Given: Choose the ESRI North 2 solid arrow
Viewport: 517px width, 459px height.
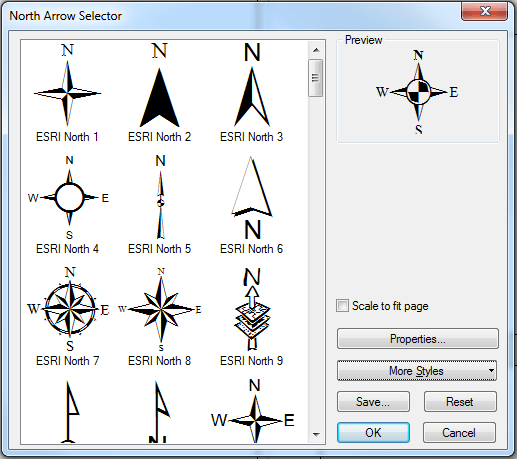Looking at the screenshot, I should [159, 93].
